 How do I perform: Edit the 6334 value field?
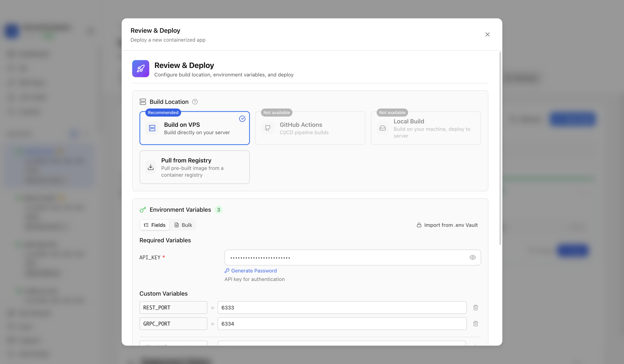[x=342, y=323]
